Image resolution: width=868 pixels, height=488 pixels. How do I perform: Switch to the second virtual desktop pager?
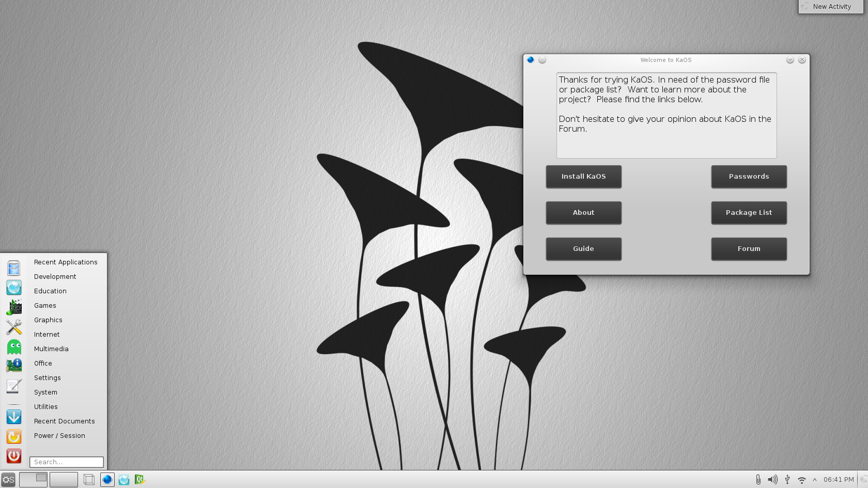point(64,480)
